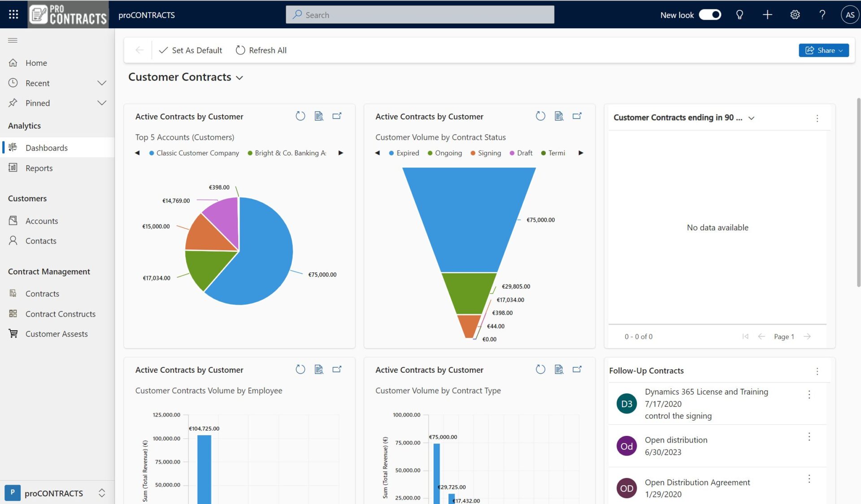Image resolution: width=861 pixels, height=504 pixels.
Task: Refresh the Customer Volume by Contract Type chart
Action: click(540, 369)
